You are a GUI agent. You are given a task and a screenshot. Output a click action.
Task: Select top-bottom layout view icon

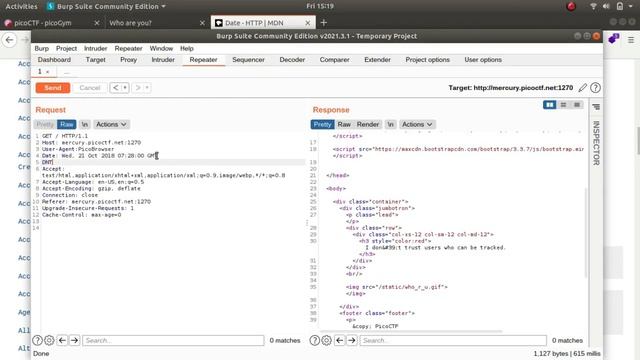pyautogui.click(x=563, y=105)
